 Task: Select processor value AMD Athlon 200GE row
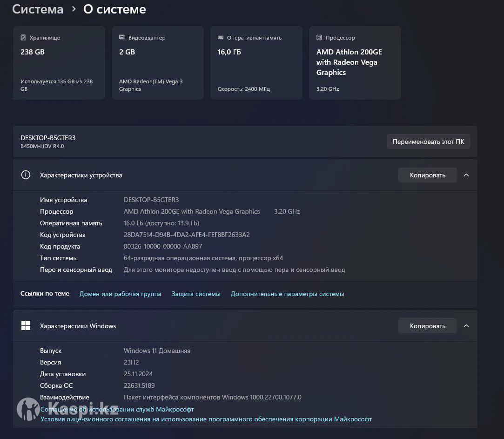click(212, 211)
